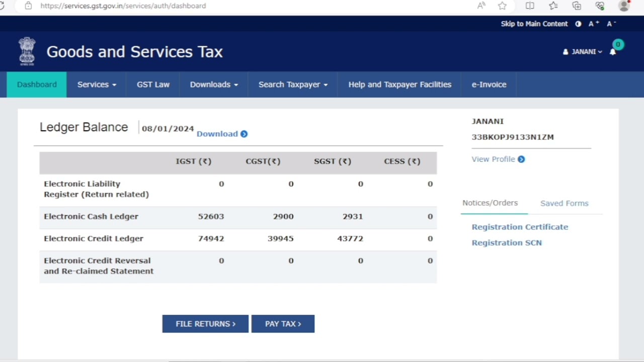Image resolution: width=644 pixels, height=362 pixels.
Task: Expand the Services menu
Action: (97, 84)
